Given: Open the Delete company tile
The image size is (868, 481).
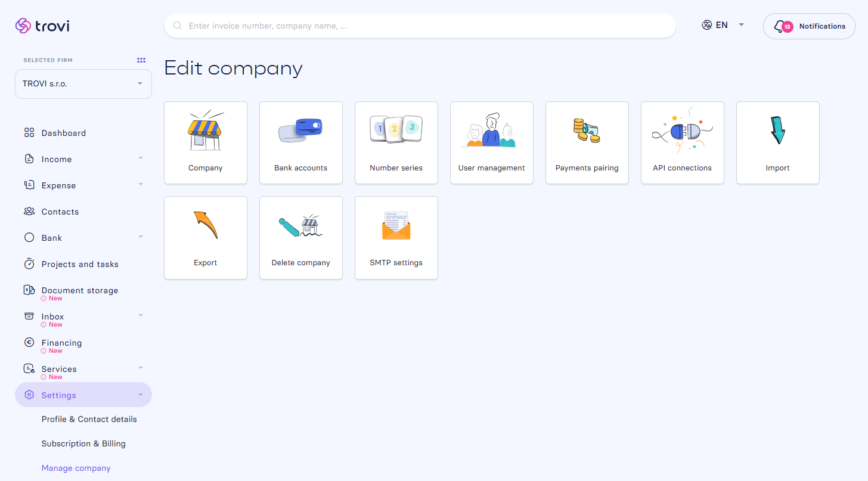Looking at the screenshot, I should click(301, 238).
